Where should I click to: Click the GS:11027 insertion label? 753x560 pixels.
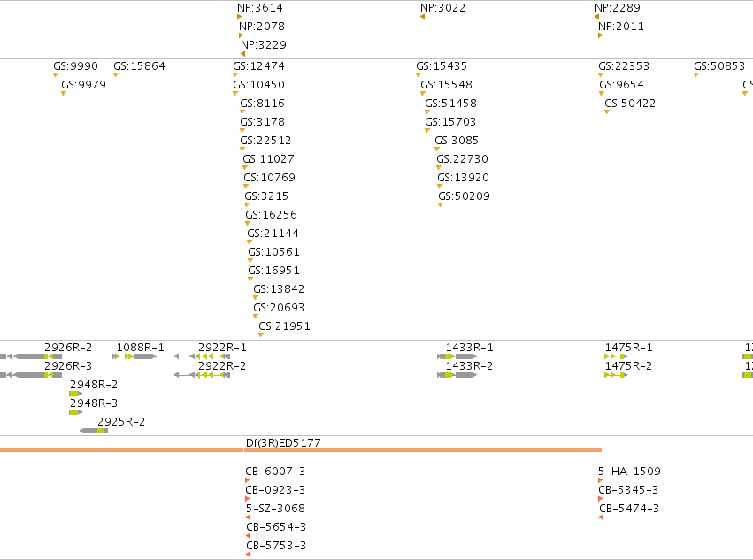(x=268, y=159)
